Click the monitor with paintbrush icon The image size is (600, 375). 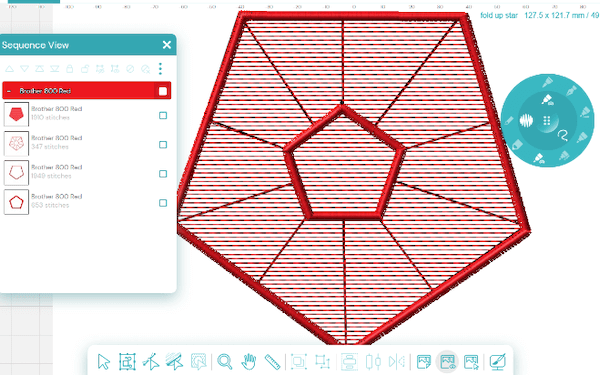tap(497, 361)
